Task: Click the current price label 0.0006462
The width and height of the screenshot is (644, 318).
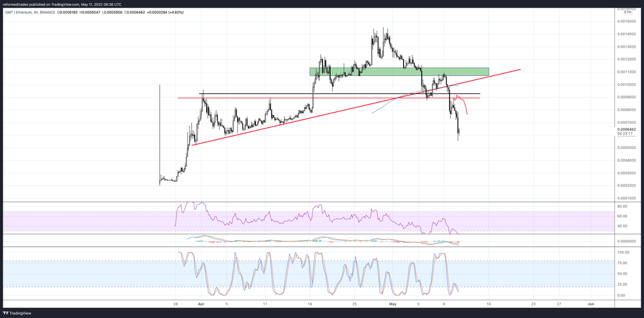Action: pos(626,129)
